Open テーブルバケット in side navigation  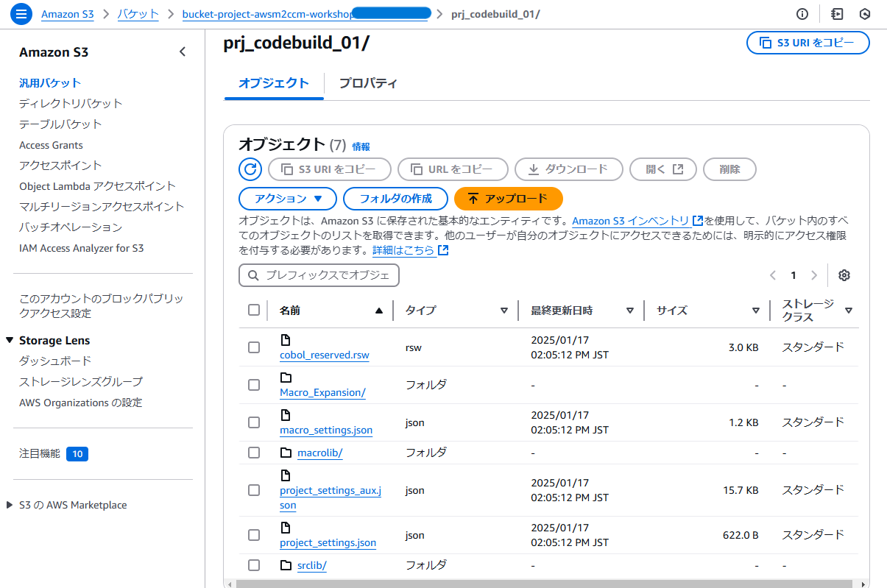click(60, 124)
